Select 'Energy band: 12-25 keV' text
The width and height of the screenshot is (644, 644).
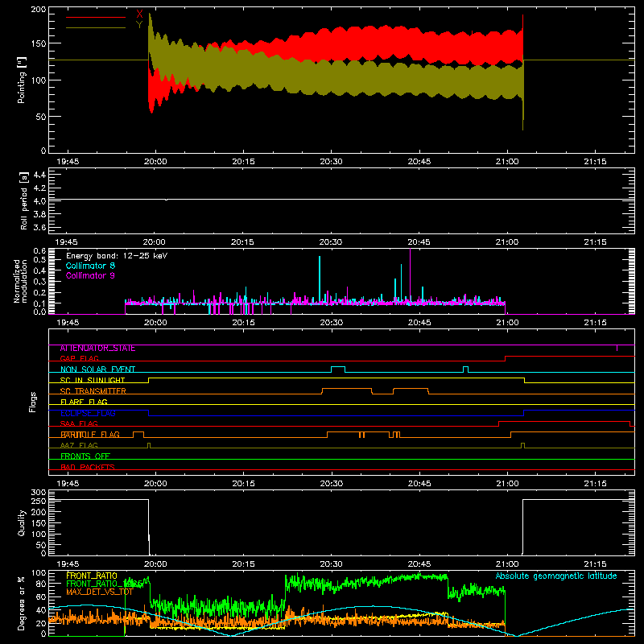coord(117,256)
